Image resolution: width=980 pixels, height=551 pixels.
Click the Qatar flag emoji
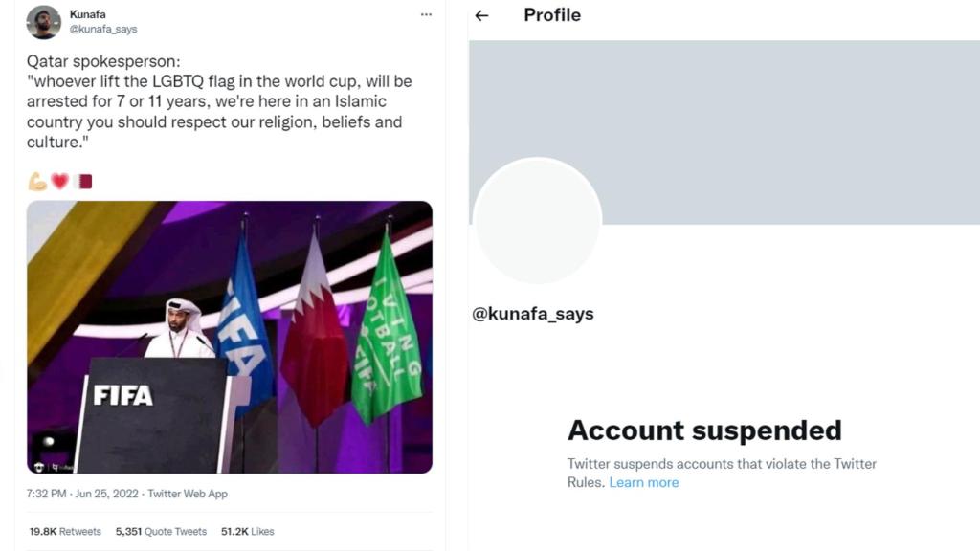pyautogui.click(x=82, y=181)
